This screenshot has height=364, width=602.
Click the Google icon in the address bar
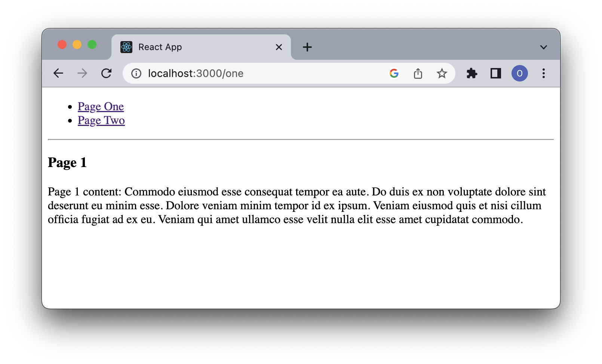click(394, 74)
